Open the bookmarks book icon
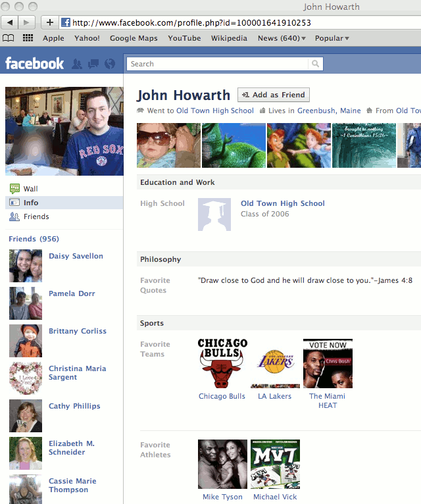The height and width of the screenshot is (504, 421). tap(9, 38)
